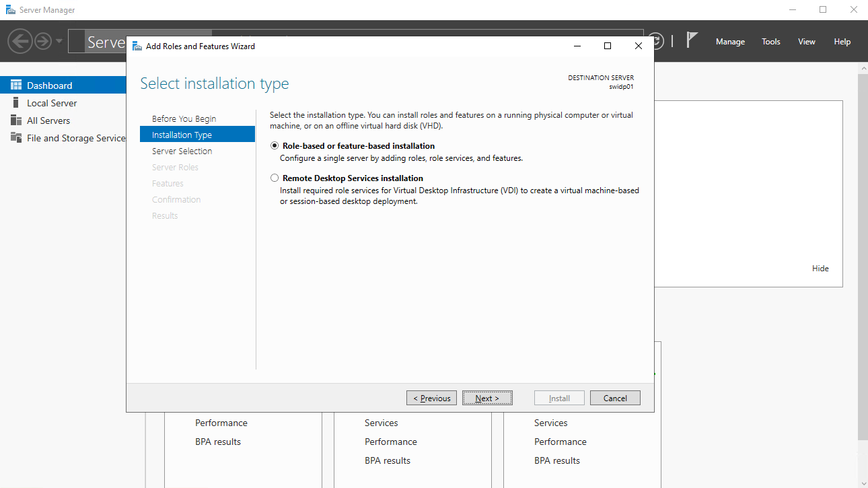The width and height of the screenshot is (868, 488).
Task: Click the Server Manager title bar icon
Action: coord(11,10)
